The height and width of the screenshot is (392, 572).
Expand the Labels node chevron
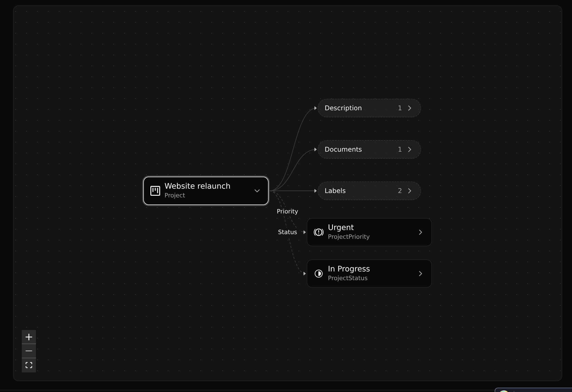click(410, 191)
